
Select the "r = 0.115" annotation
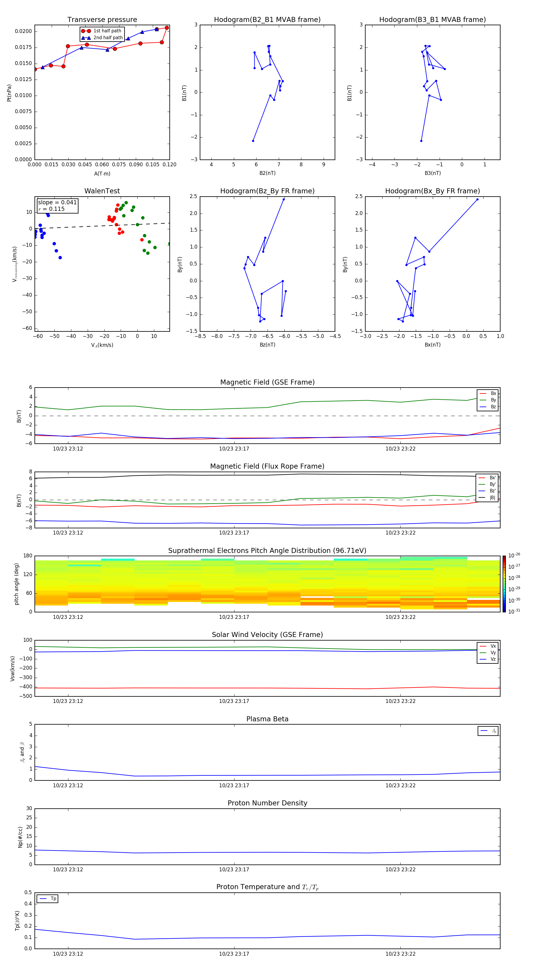[51, 209]
